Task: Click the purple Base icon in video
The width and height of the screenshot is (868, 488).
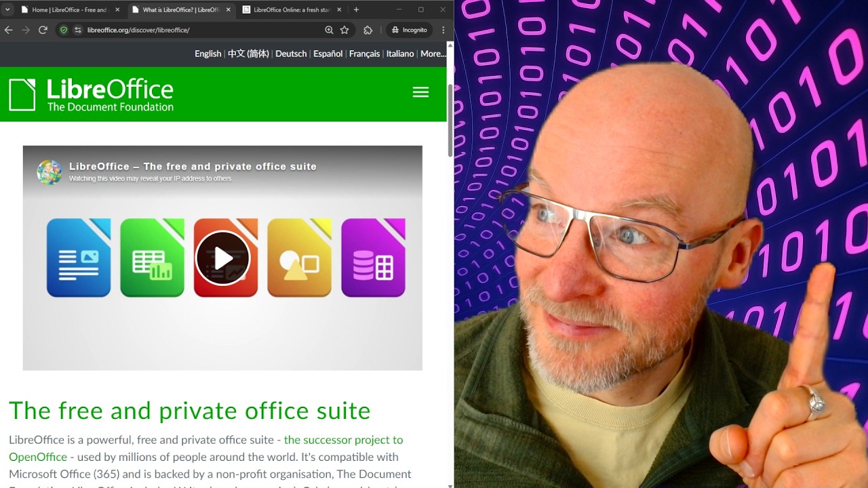Action: [373, 258]
